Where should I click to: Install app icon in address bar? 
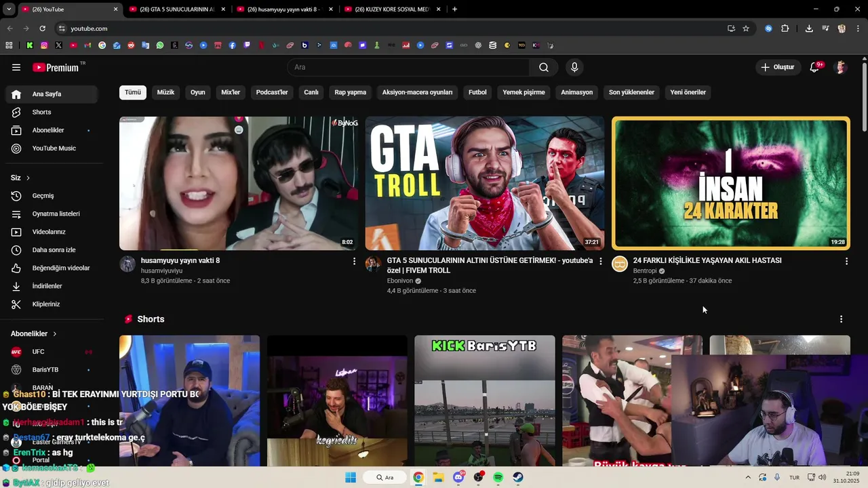coord(731,28)
